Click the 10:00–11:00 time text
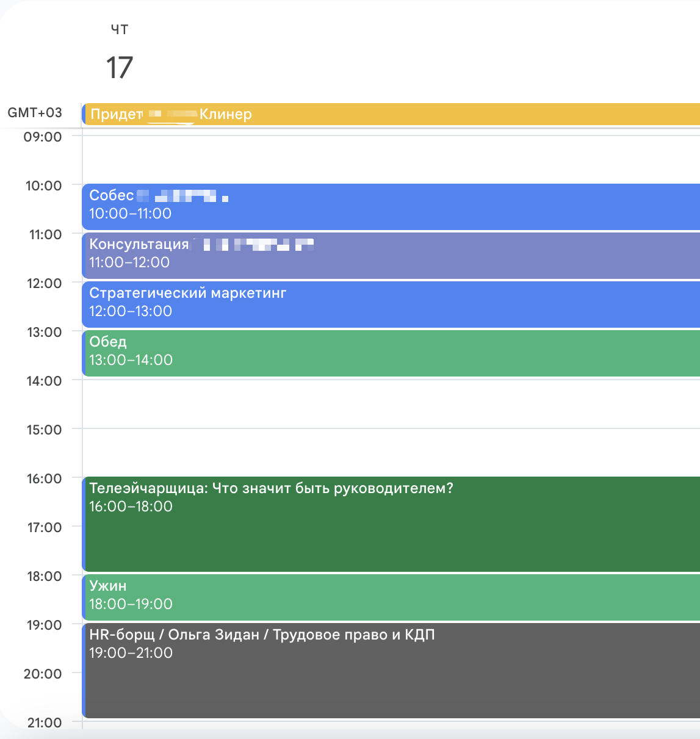Viewport: 700px width, 739px height. 131,214
